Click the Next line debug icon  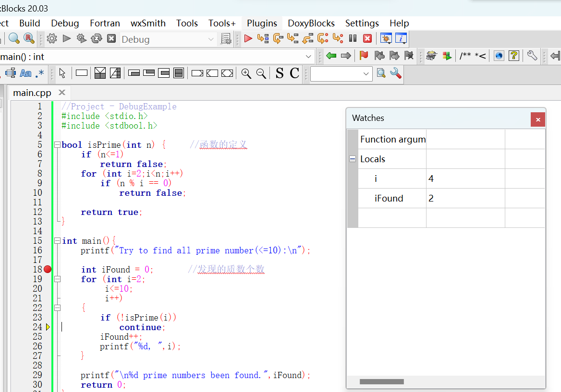click(x=278, y=38)
